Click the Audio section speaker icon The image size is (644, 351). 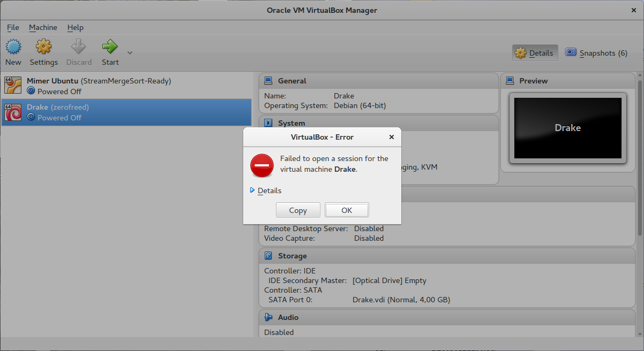pos(268,317)
